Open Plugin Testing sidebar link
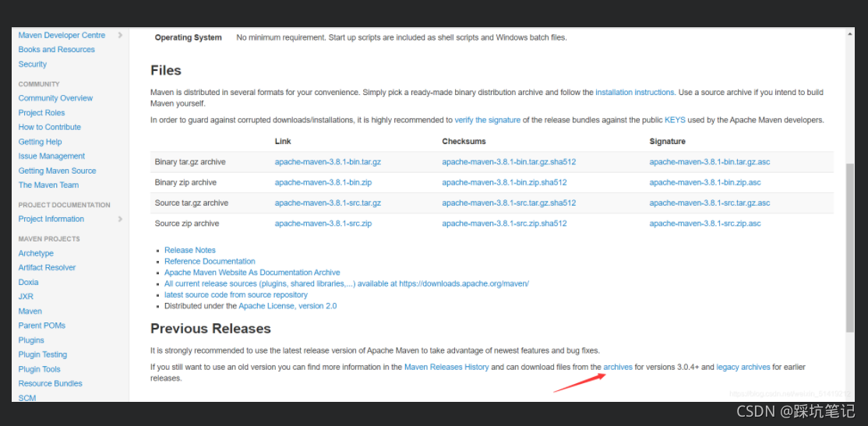 click(x=43, y=354)
